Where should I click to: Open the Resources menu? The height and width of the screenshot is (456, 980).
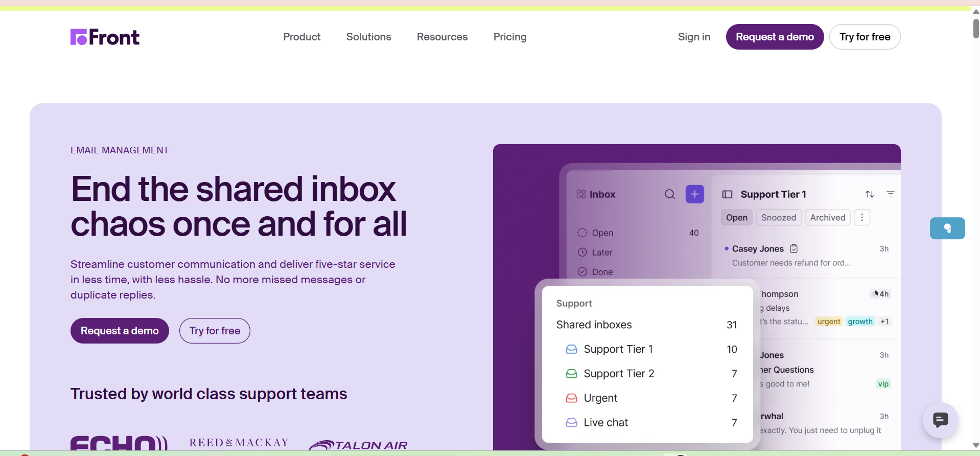[442, 37]
